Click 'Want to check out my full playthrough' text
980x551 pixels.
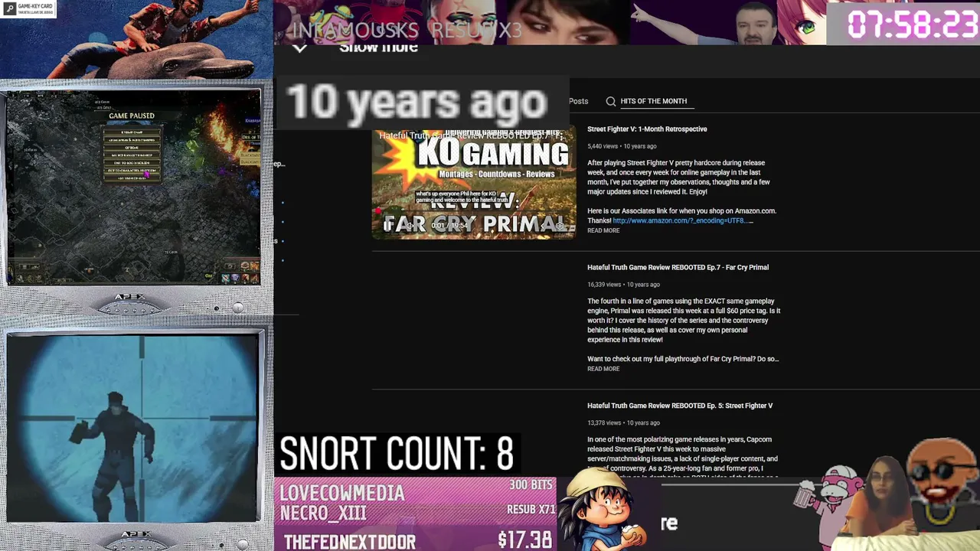tap(683, 359)
